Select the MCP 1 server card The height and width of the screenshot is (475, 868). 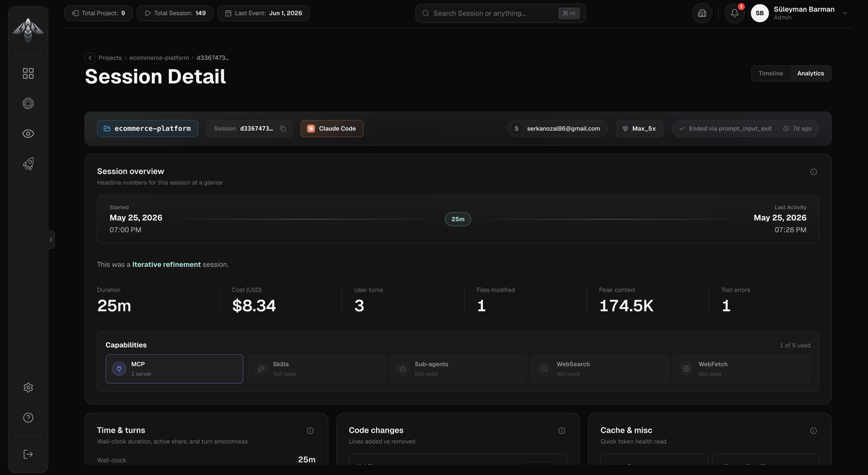(x=174, y=369)
